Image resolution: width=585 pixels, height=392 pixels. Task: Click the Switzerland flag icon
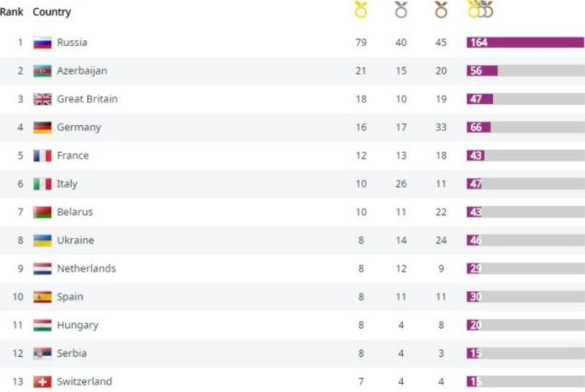[42, 382]
